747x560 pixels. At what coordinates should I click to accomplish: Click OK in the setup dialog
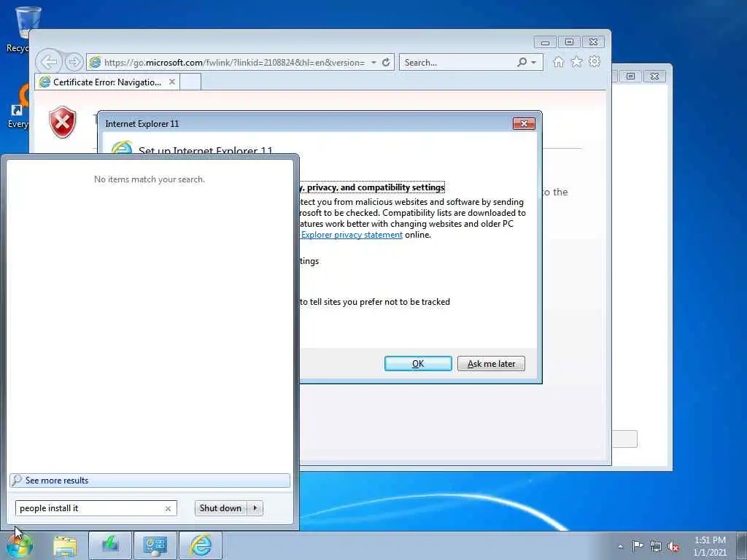click(418, 364)
